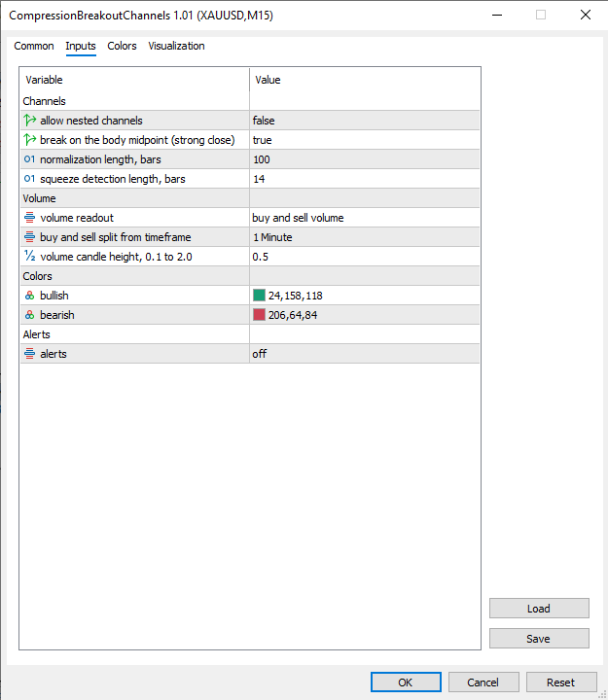Go to the Visualization tab
Viewport: 608px width, 700px height.
pos(176,46)
